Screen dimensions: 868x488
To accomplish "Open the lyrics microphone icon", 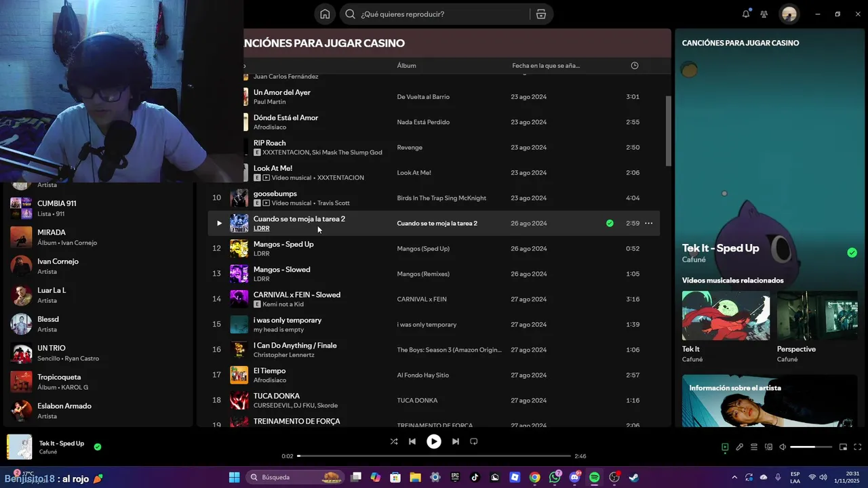I will click(x=740, y=447).
